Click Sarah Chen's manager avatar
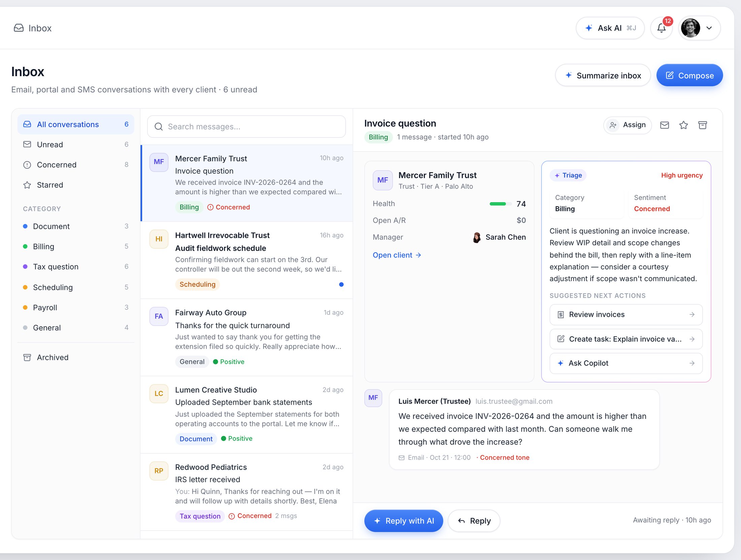The height and width of the screenshot is (560, 741). coord(477,237)
